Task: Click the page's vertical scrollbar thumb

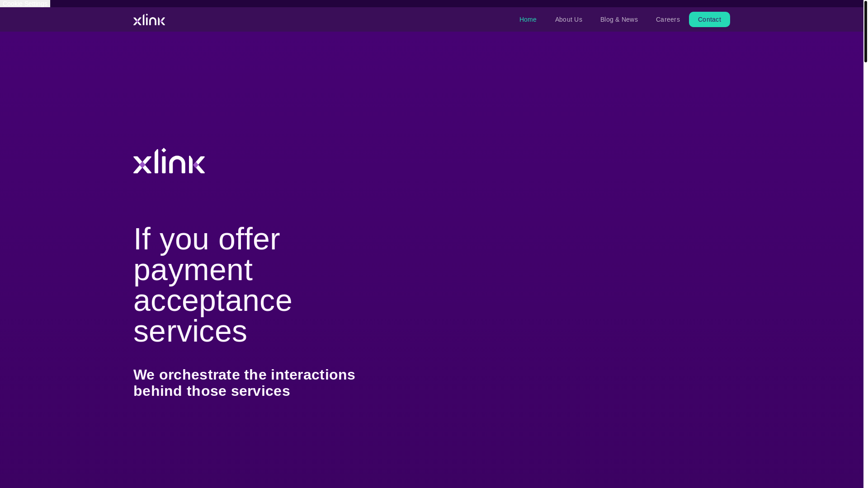Action: (865, 32)
